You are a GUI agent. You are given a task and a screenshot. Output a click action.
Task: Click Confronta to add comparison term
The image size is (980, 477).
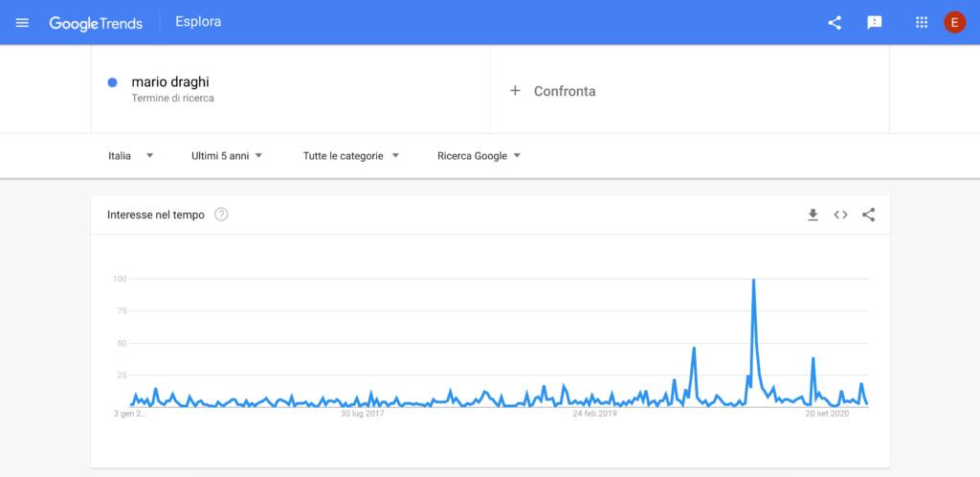point(565,91)
